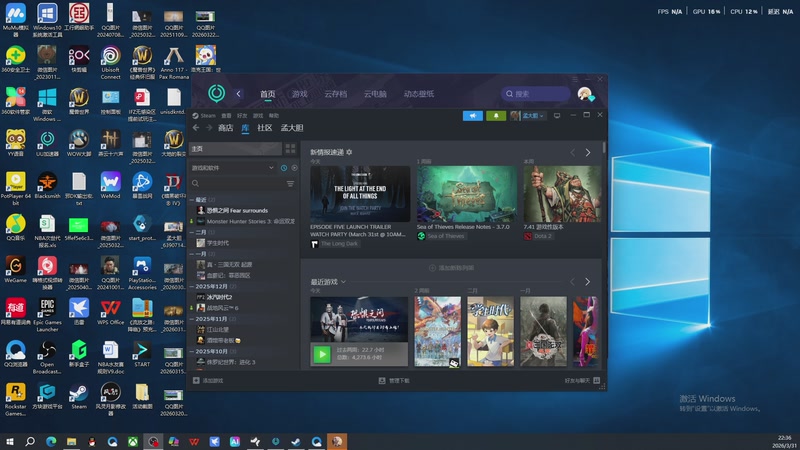Go forward with the Steam right navigation arrow

(209, 128)
